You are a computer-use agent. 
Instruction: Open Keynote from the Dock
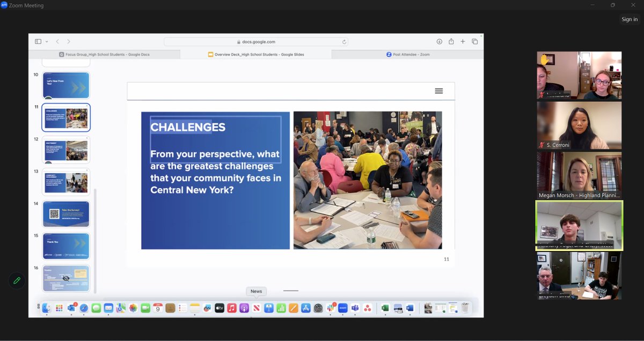pyautogui.click(x=269, y=308)
